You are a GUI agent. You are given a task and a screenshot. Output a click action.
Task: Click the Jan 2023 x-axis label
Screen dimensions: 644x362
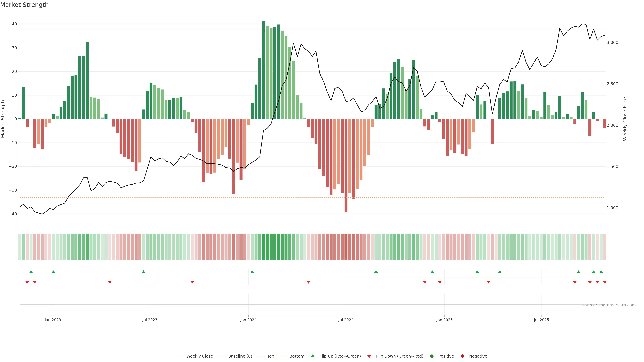coord(53,320)
